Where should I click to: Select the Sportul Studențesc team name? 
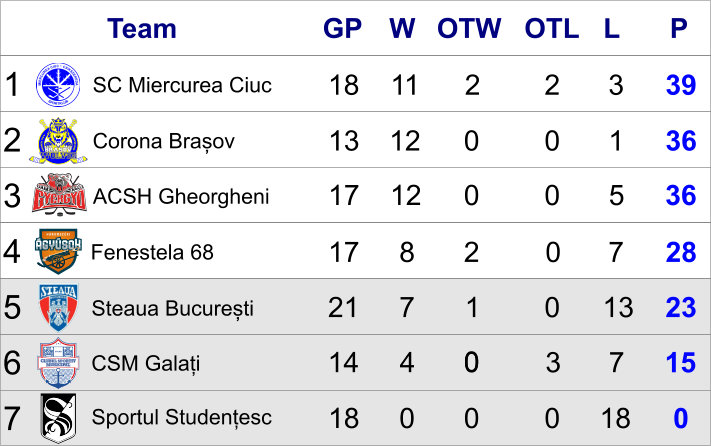(181, 417)
